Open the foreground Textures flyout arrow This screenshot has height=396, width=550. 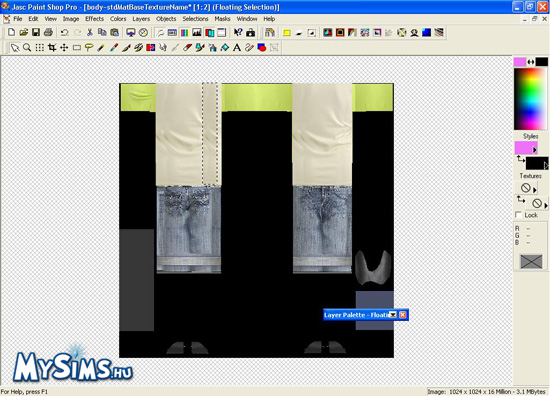(535, 190)
